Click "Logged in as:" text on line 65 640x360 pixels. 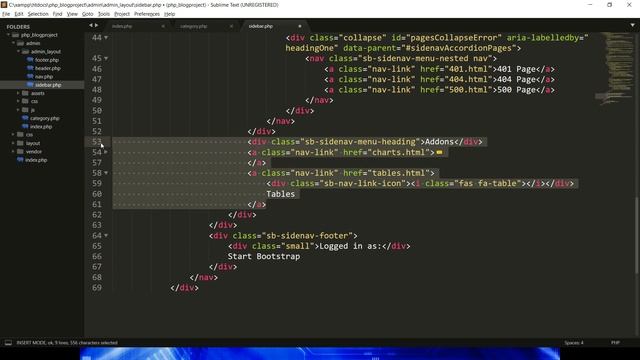pos(350,246)
